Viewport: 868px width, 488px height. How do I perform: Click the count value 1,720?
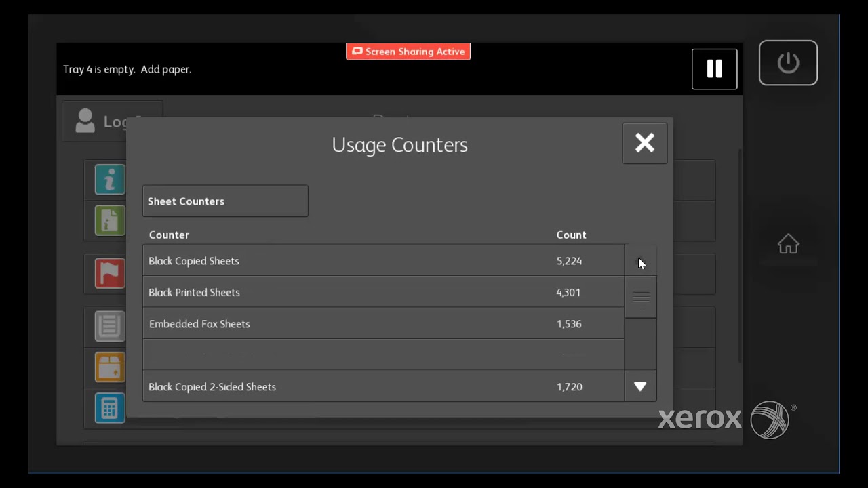pyautogui.click(x=569, y=387)
